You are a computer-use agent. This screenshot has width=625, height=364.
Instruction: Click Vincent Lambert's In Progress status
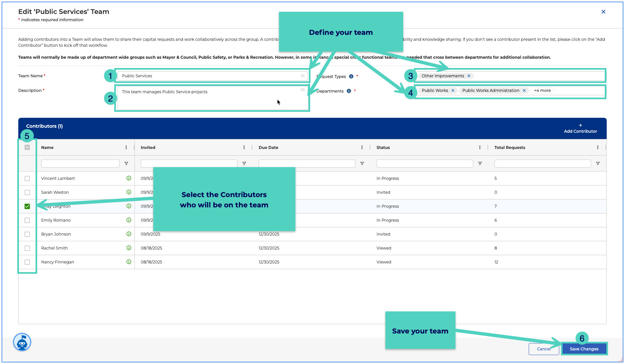point(388,178)
